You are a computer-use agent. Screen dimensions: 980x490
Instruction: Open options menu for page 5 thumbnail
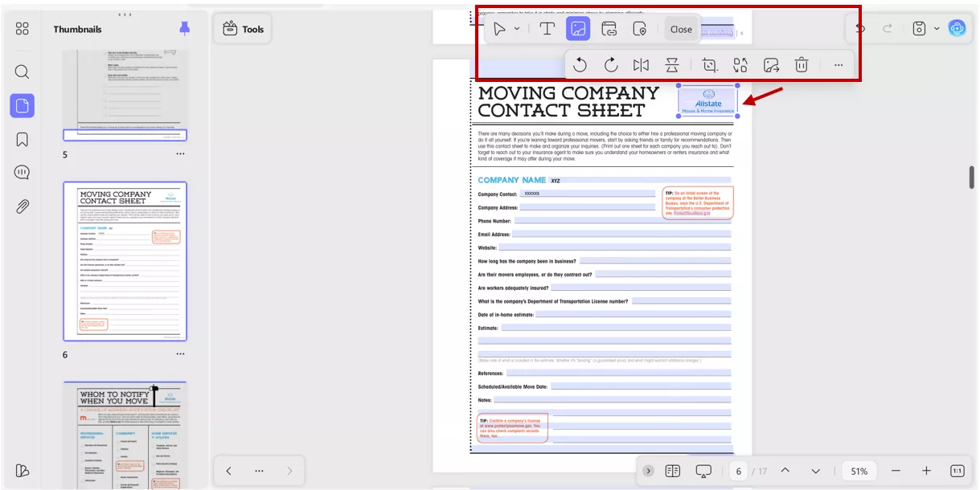click(180, 154)
